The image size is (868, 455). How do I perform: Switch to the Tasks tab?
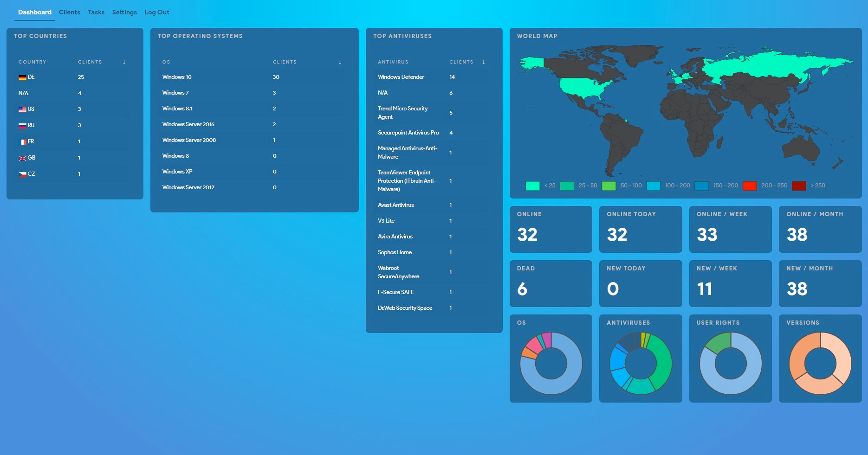click(96, 12)
